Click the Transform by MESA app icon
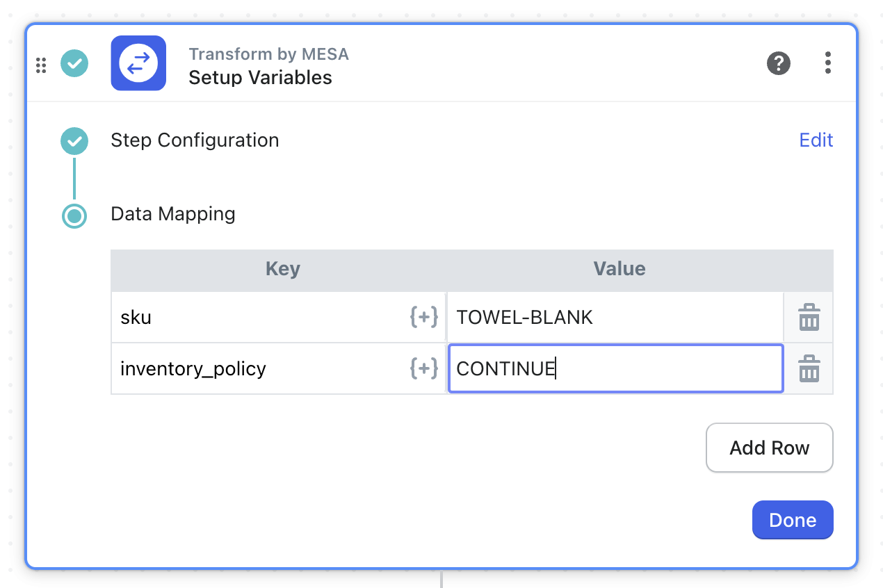Image resolution: width=883 pixels, height=588 pixels. (x=138, y=63)
